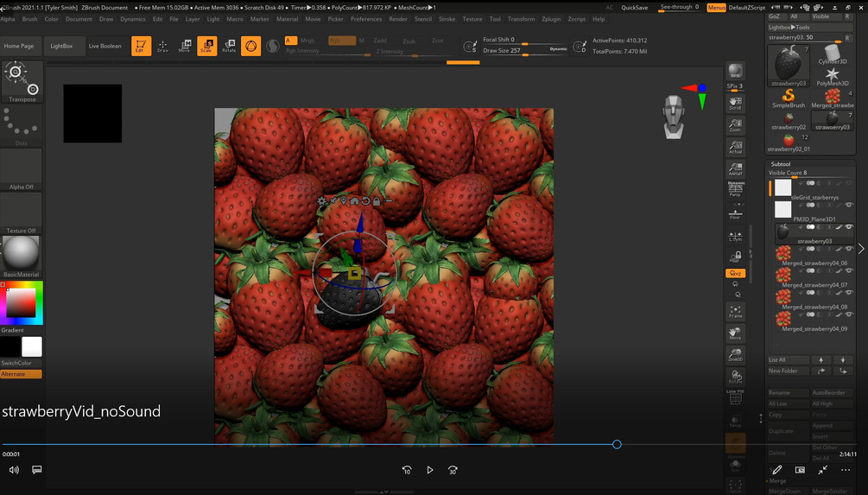
Task: Click the AAHalf icon
Action: click(x=735, y=168)
